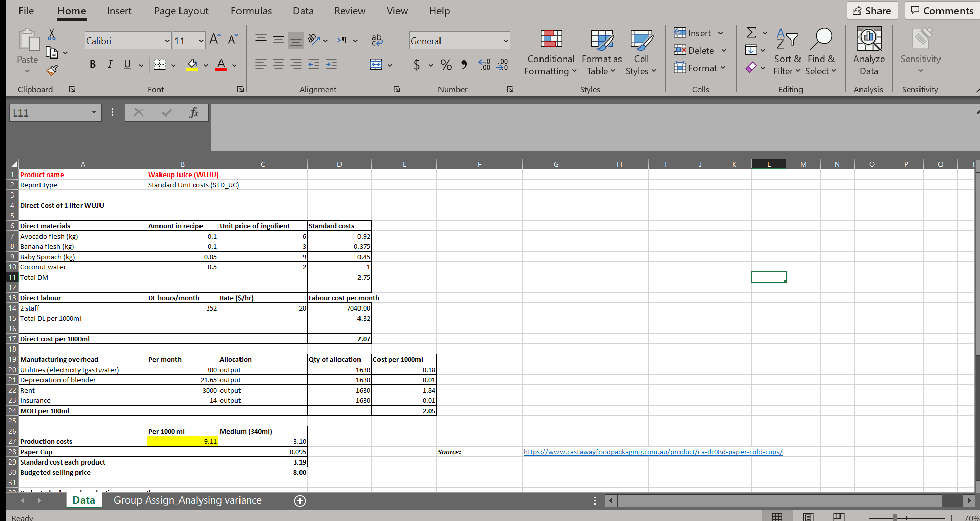Click Decrease Decimal icon
The width and height of the screenshot is (980, 521).
(502, 65)
